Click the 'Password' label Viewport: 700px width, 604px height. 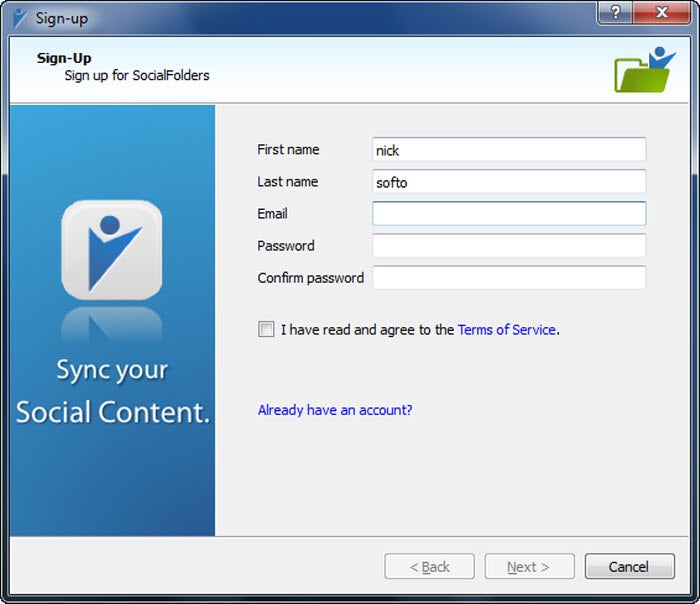coord(286,246)
